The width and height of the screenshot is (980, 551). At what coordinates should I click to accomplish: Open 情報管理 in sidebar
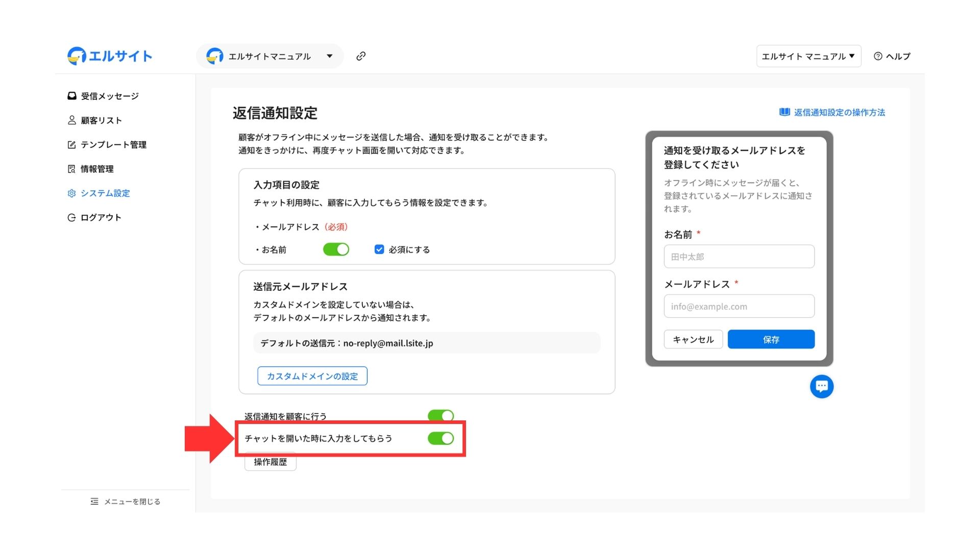point(97,169)
